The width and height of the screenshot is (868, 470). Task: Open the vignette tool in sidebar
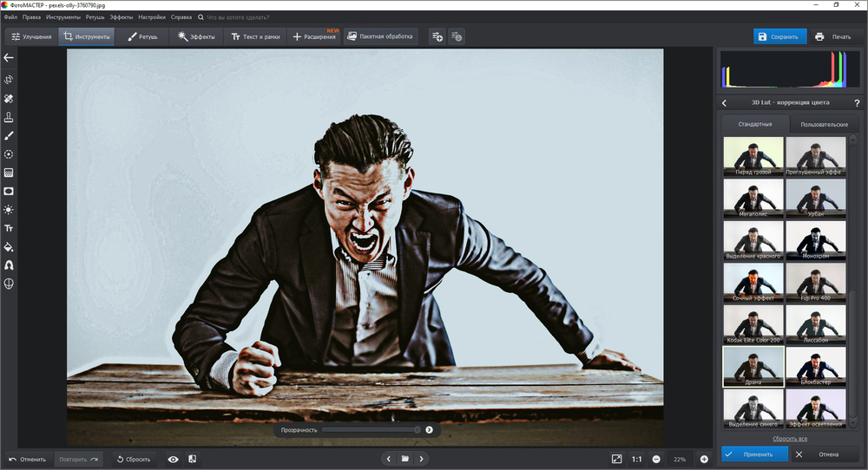[x=9, y=191]
